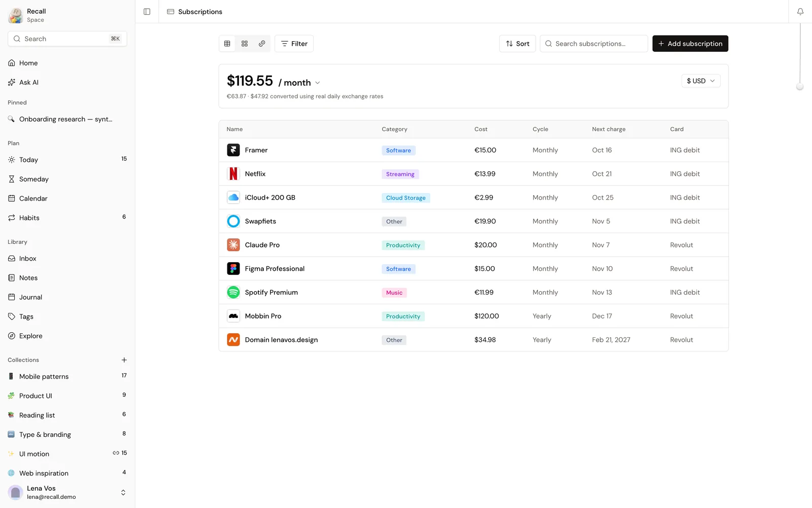
Task: Switch to table view
Action: [227, 44]
